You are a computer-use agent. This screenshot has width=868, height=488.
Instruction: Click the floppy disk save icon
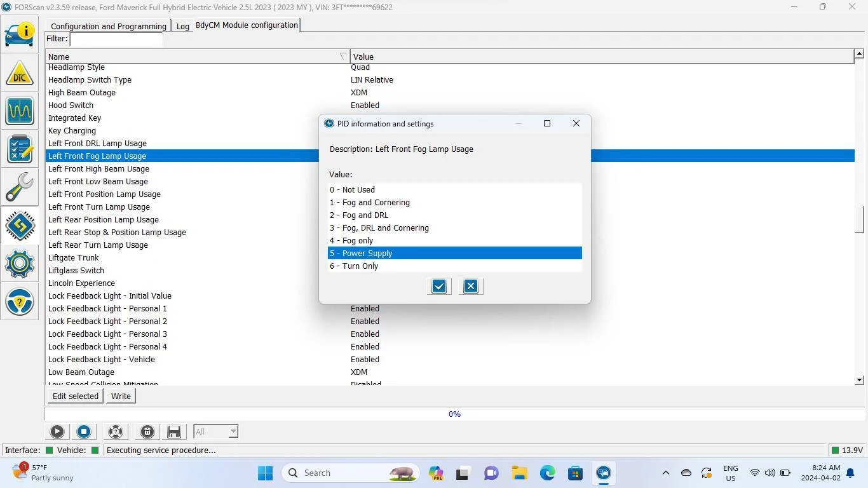(173, 431)
